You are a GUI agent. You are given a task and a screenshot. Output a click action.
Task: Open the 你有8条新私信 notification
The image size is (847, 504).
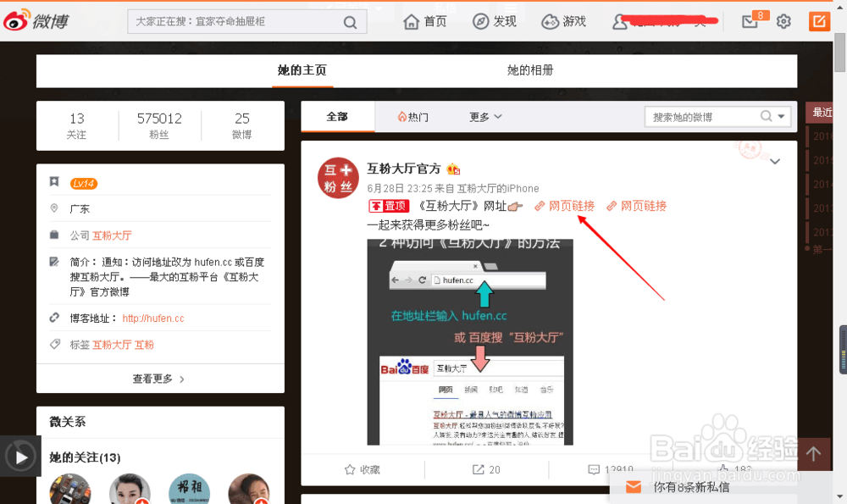691,487
